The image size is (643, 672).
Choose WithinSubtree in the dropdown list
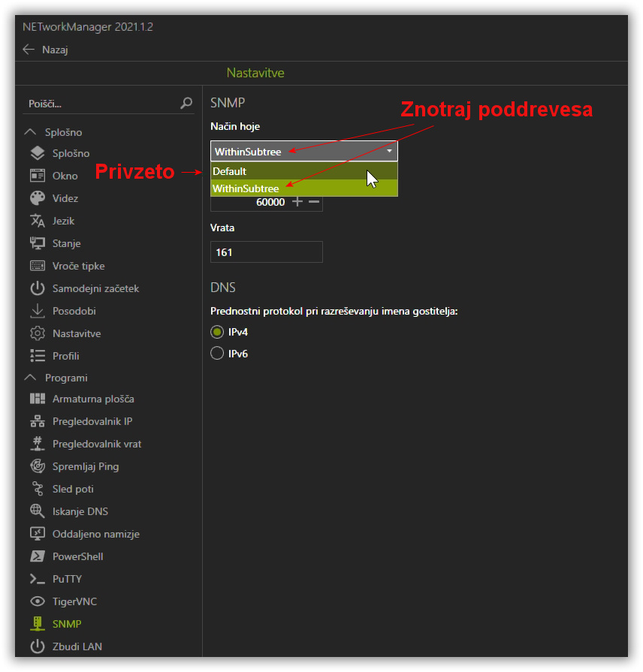(x=304, y=188)
